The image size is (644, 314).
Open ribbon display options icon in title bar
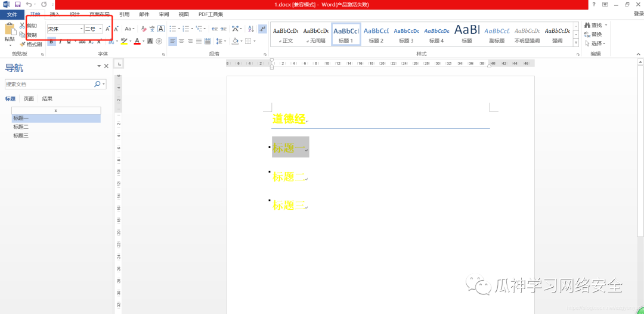[605, 4]
